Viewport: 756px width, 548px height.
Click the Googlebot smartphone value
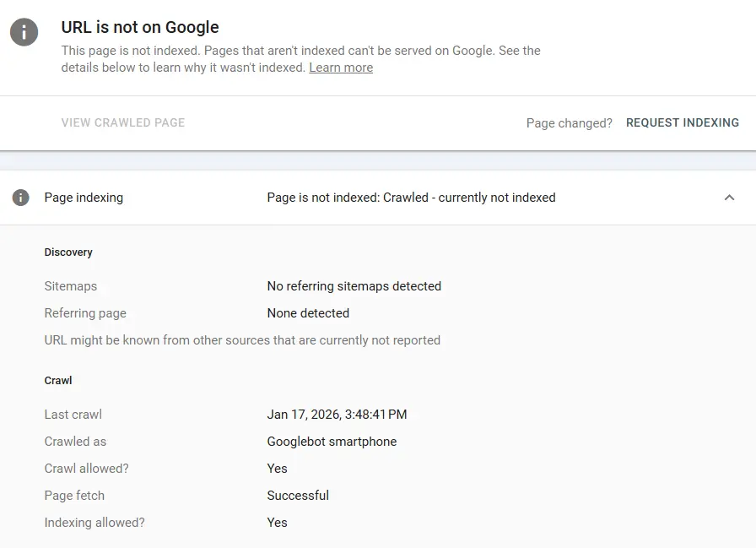(332, 442)
